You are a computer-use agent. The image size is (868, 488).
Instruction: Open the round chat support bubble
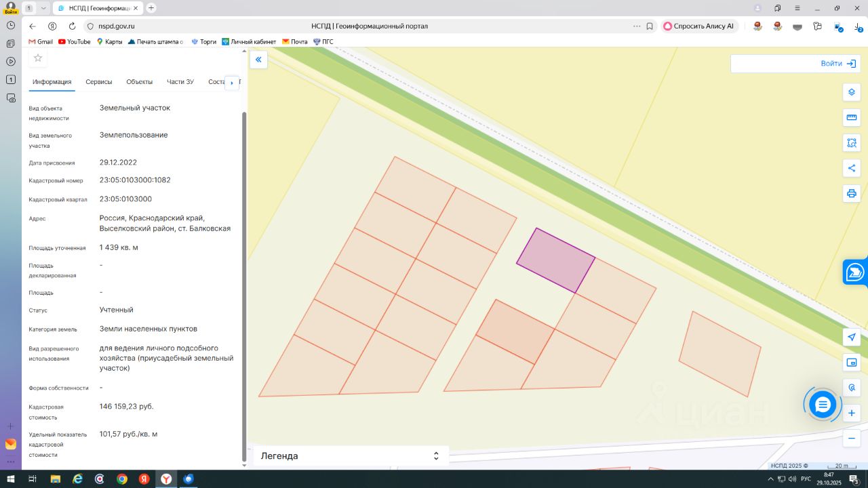(823, 405)
